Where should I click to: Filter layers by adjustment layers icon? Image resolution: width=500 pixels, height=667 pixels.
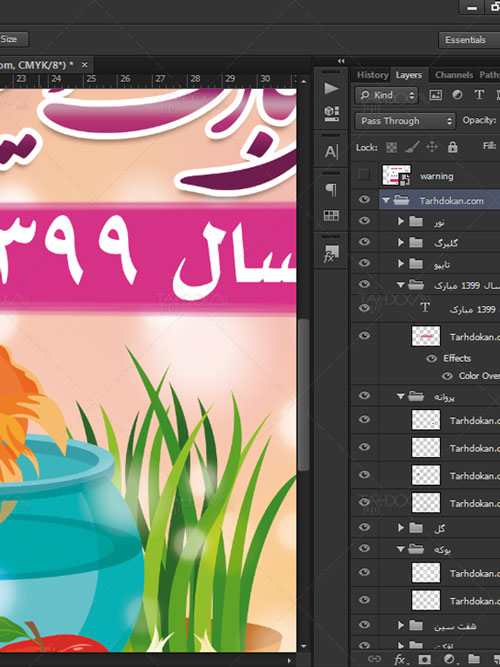click(x=457, y=95)
